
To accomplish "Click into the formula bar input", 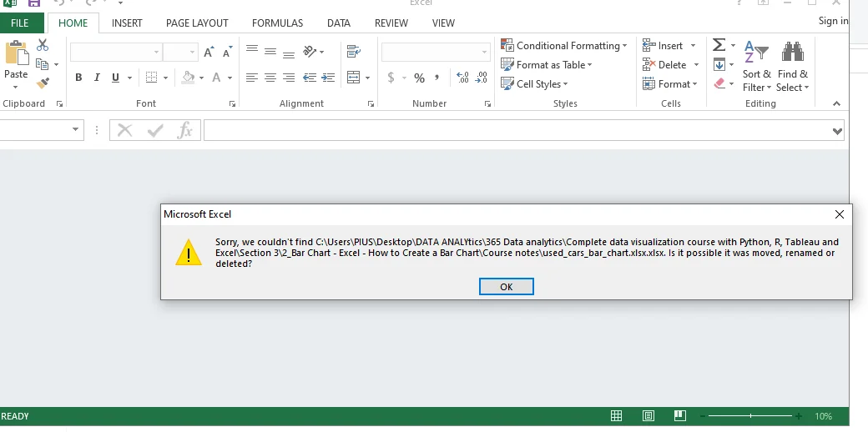I will click(x=517, y=131).
